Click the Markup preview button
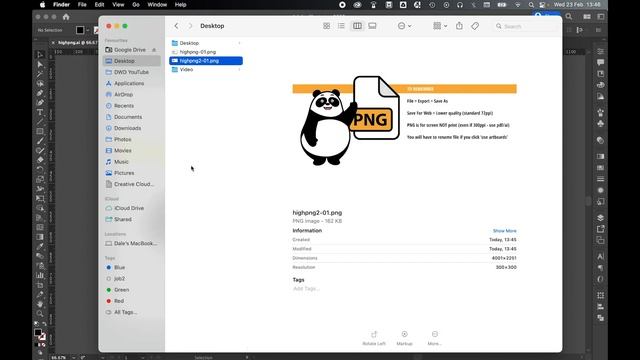Viewport: 640px width, 360px height. (x=404, y=338)
